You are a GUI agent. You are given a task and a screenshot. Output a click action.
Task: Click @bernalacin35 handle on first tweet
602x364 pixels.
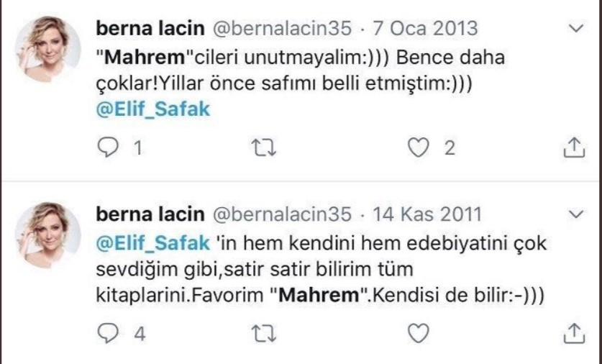[x=281, y=29]
